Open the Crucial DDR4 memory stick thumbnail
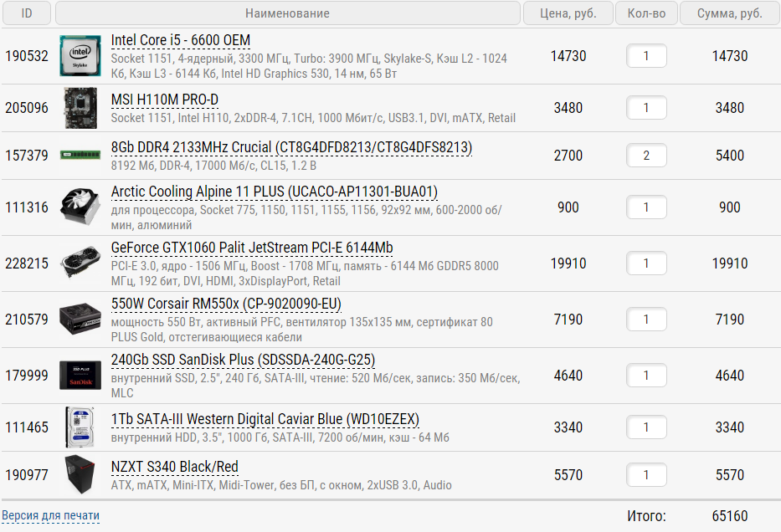The height and width of the screenshot is (532, 781). 80,155
